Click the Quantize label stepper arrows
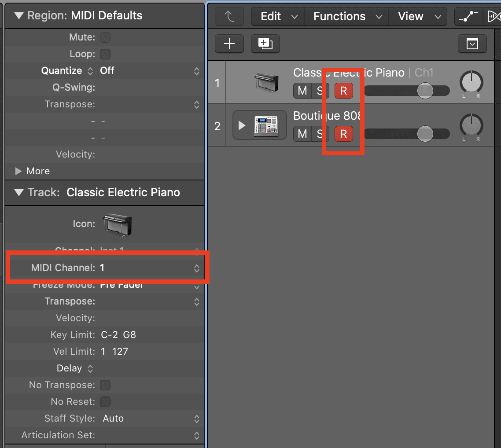The image size is (501, 448). click(90, 71)
